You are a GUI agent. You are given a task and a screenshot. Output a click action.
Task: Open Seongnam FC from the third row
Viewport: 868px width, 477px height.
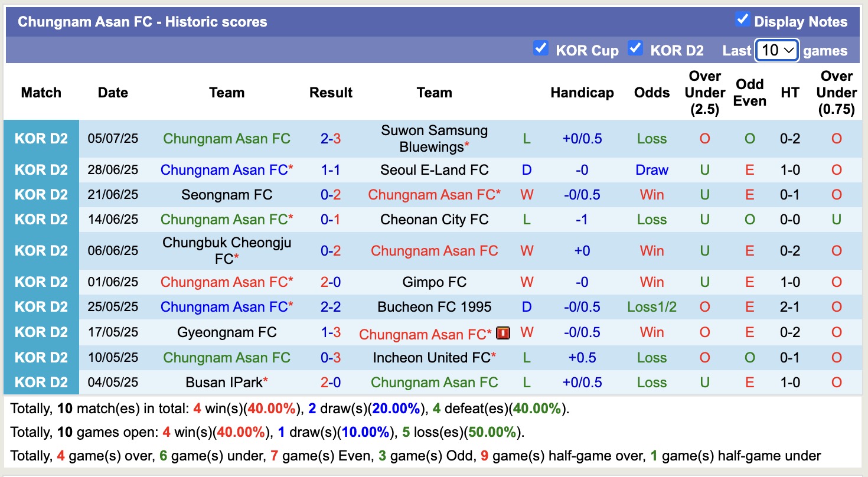[x=227, y=194]
